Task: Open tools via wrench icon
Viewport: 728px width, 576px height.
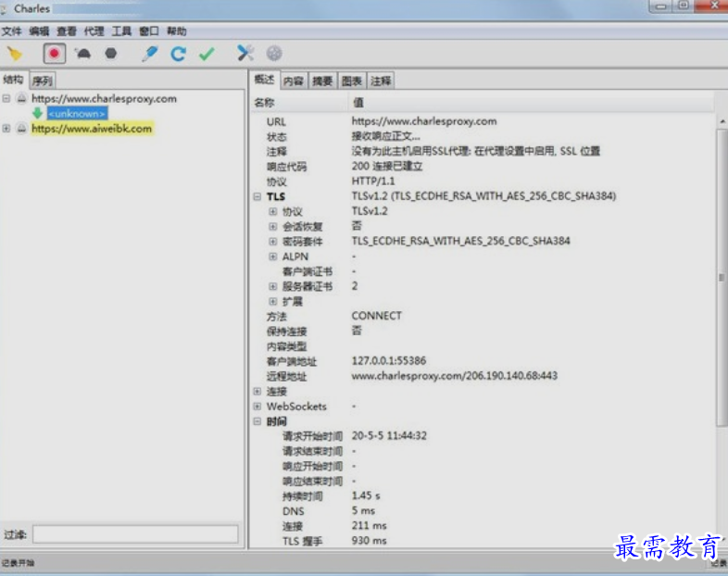Action: pyautogui.click(x=245, y=54)
